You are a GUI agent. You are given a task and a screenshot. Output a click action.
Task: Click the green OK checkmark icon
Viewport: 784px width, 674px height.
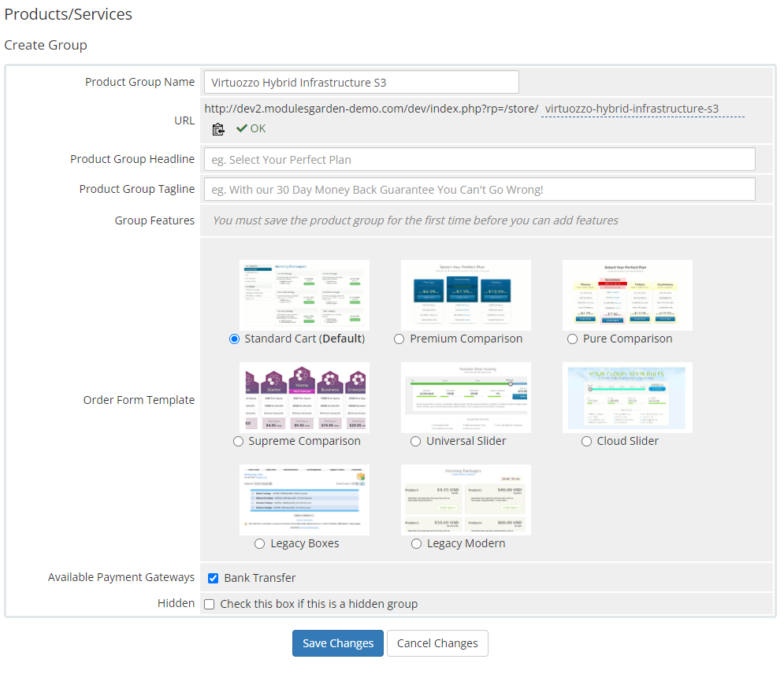pyautogui.click(x=241, y=128)
